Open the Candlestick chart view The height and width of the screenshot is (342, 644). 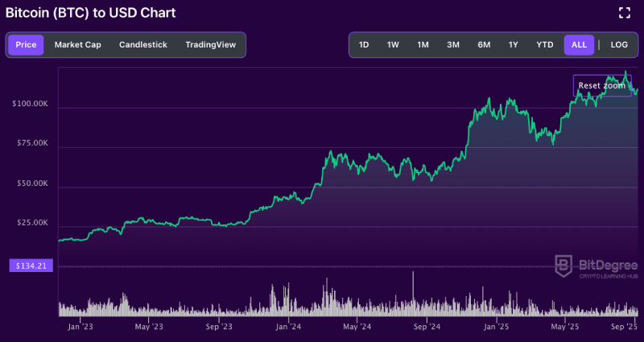pos(143,45)
